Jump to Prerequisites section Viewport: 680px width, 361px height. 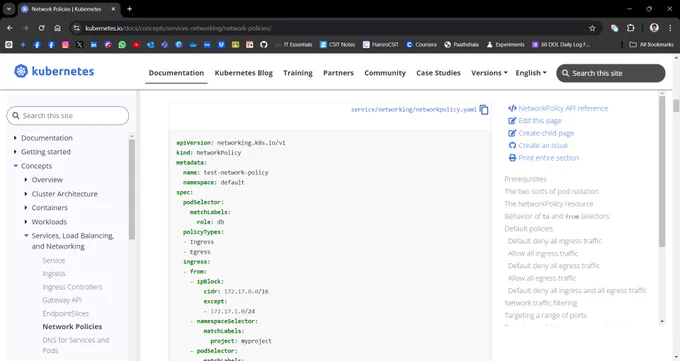point(525,179)
